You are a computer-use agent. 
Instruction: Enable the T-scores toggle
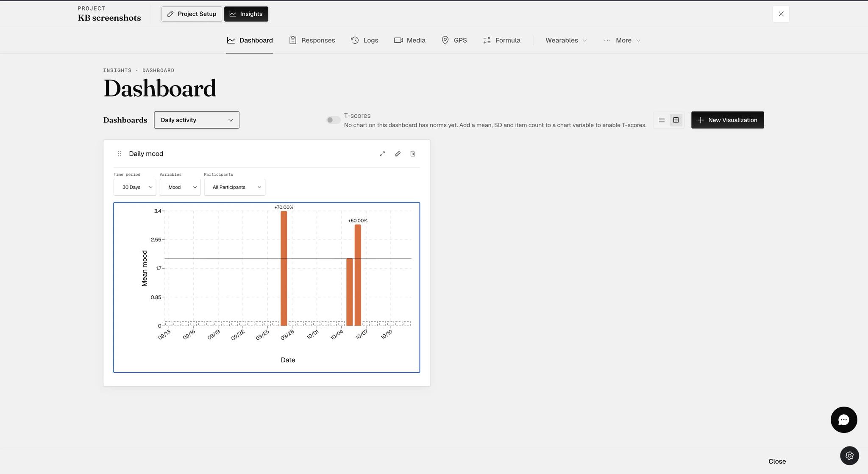click(334, 120)
